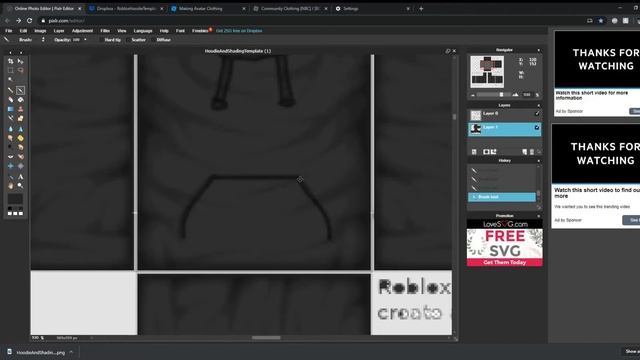
Task: Select the Lasso tool
Action: tap(20, 70)
